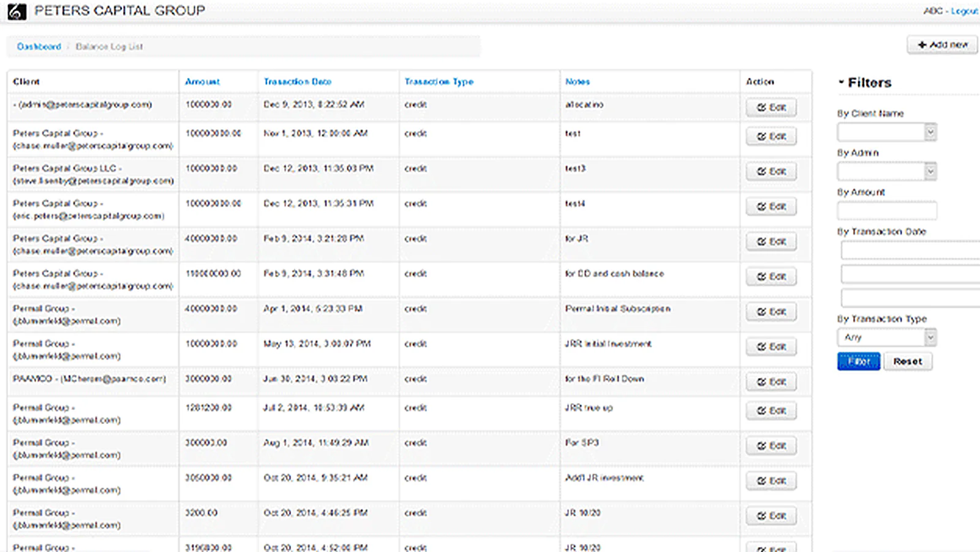Edit the 'for JR' transaction row
Screen dimensions: 980x552
tap(771, 241)
